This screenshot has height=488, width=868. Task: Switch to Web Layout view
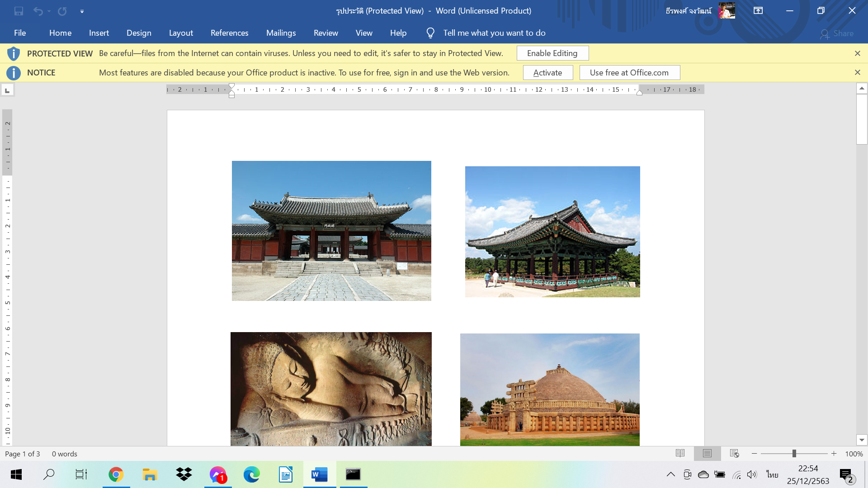pos(734,453)
